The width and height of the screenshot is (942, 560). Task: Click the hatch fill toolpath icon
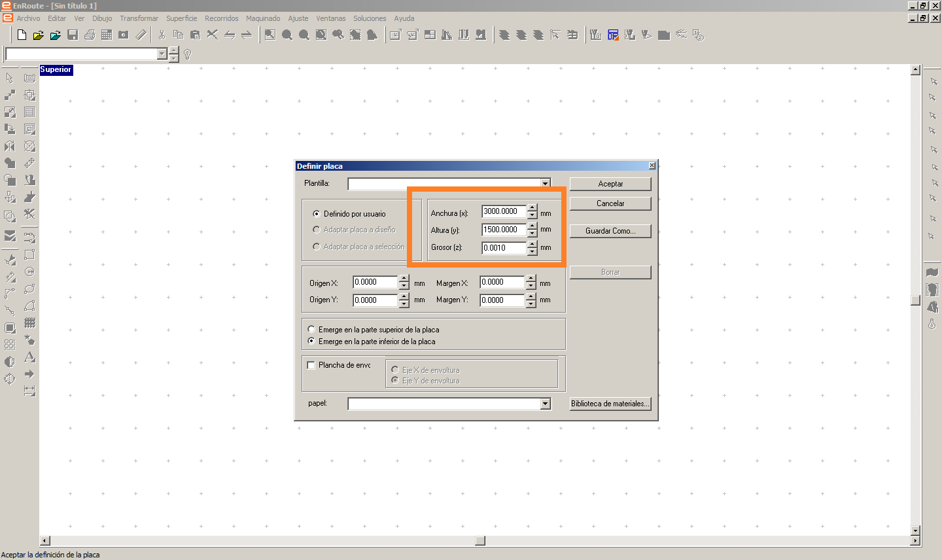coord(29,112)
